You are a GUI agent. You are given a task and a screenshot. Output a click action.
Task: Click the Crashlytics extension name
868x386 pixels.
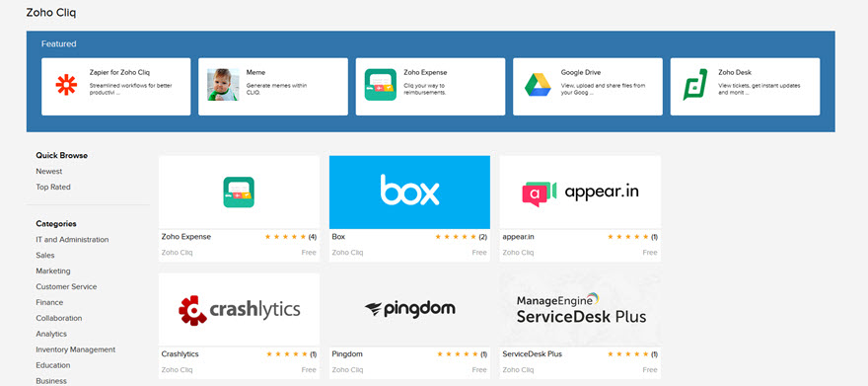click(x=180, y=353)
